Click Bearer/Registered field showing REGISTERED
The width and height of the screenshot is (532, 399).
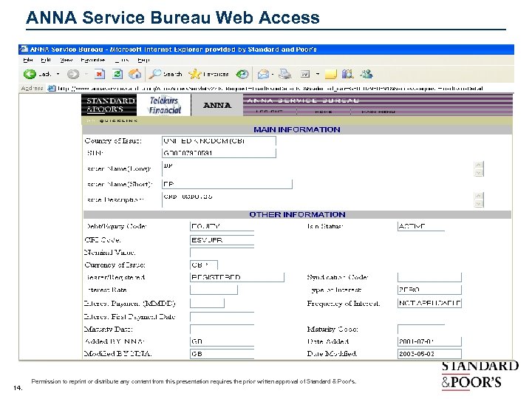[237, 277]
